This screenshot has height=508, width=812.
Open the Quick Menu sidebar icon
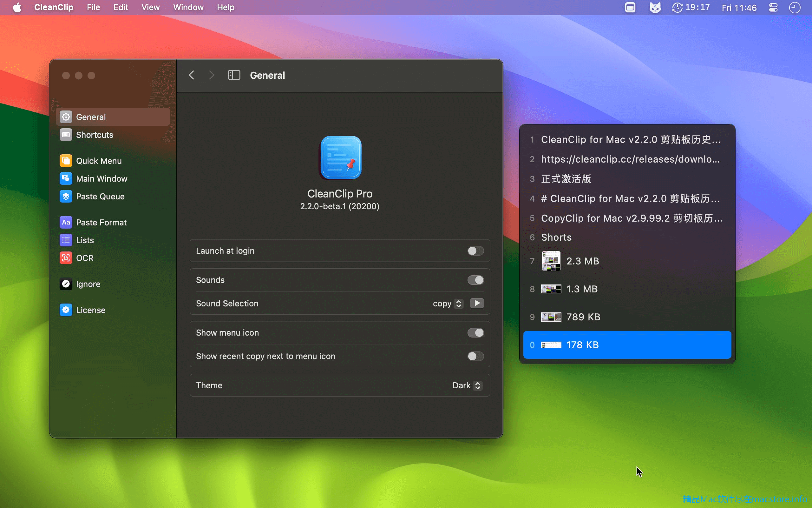point(66,161)
